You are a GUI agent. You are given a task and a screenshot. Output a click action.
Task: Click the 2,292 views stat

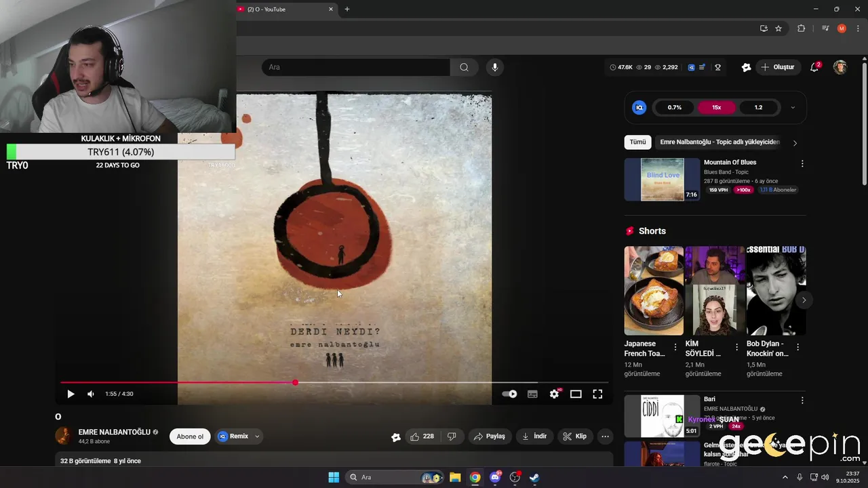coord(666,67)
